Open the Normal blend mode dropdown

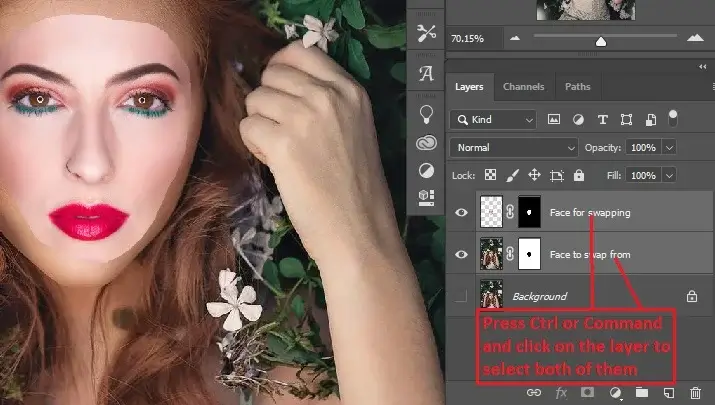tap(514, 148)
